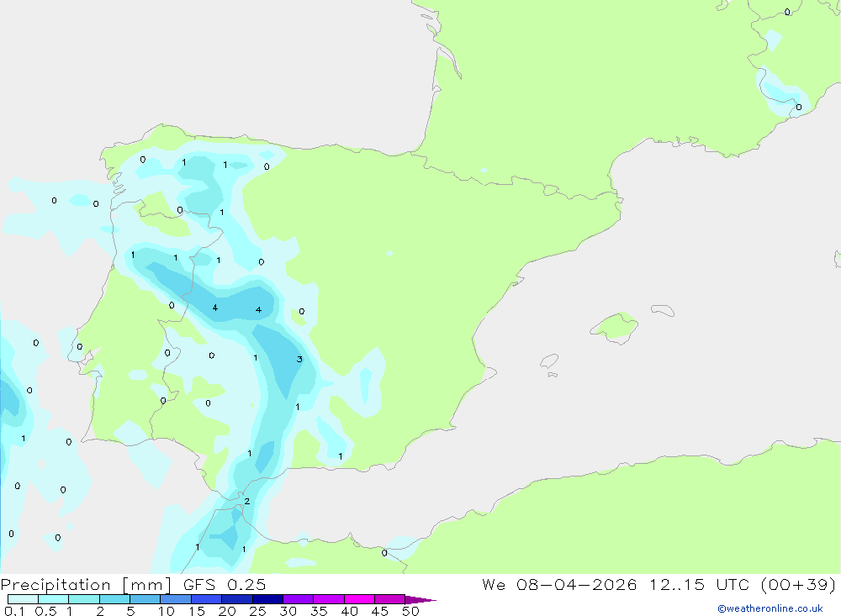Select the 35–40 mm legend color segment

pyautogui.click(x=329, y=599)
